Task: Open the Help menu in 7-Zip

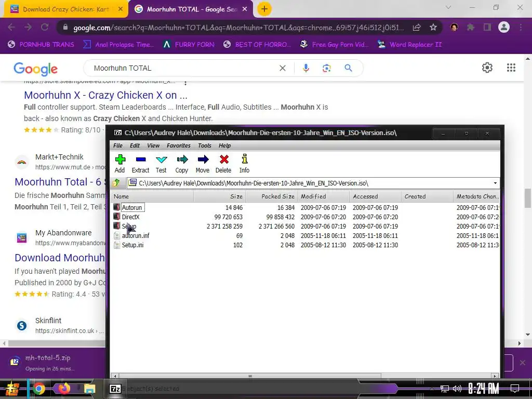Action: coord(224,145)
